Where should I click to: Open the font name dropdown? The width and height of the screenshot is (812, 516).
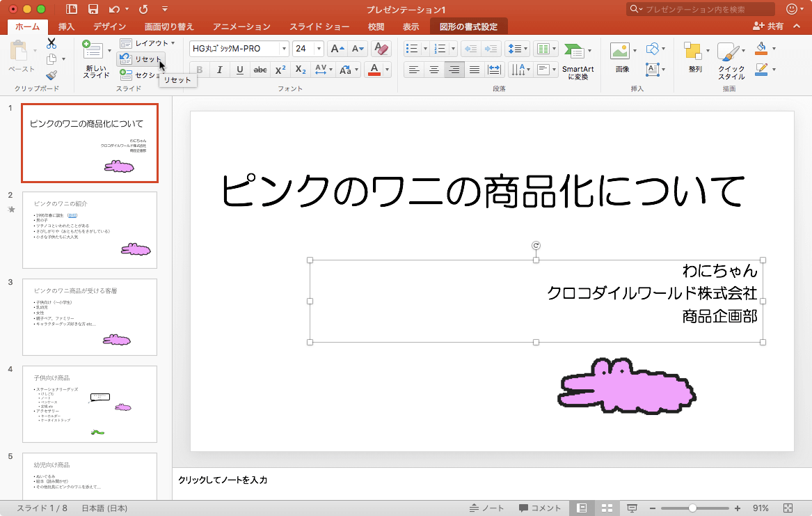283,48
